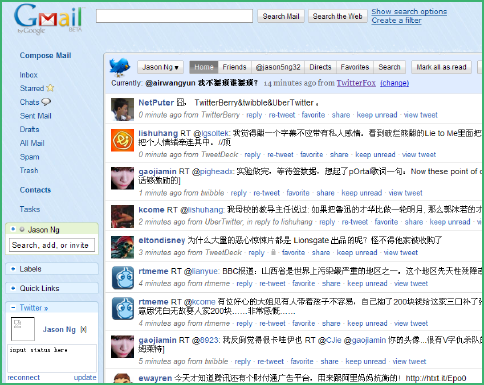Image resolution: width=484 pixels, height=385 pixels.
Task: Click the NetPuter username link
Action: pyautogui.click(x=156, y=103)
